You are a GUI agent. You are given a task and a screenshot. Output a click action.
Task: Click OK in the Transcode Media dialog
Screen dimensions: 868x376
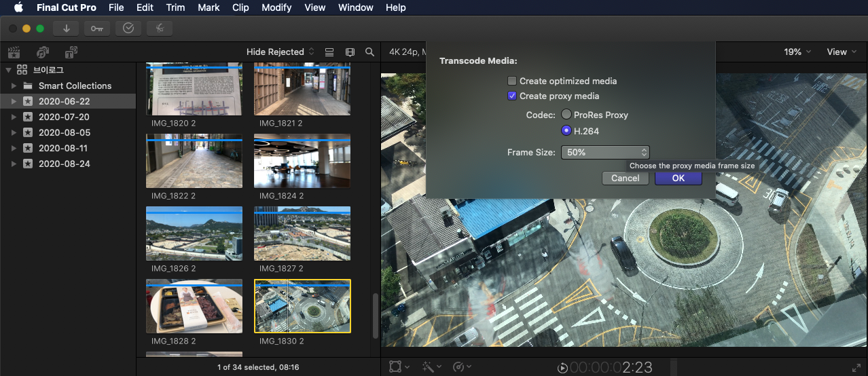click(678, 178)
